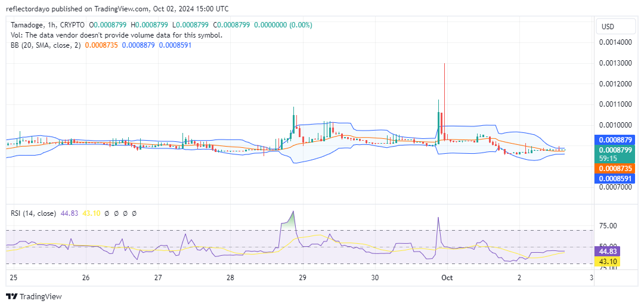Click the RSI legend value 43.10
644x307 pixels.
(92, 213)
